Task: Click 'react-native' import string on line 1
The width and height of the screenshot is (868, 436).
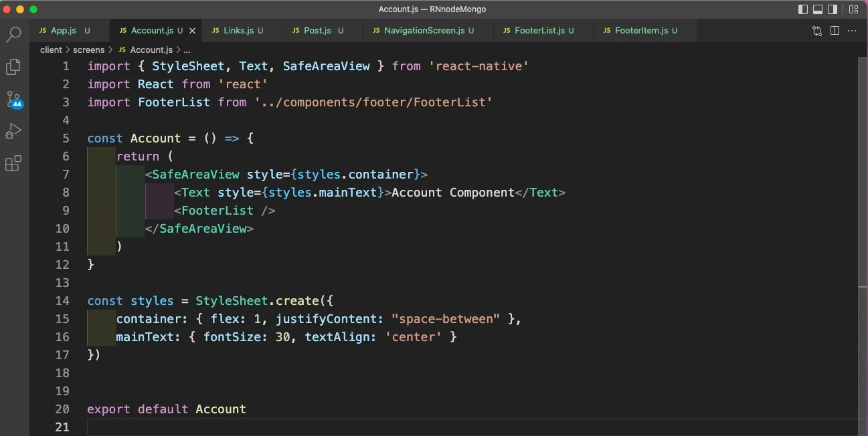Action: [x=479, y=66]
